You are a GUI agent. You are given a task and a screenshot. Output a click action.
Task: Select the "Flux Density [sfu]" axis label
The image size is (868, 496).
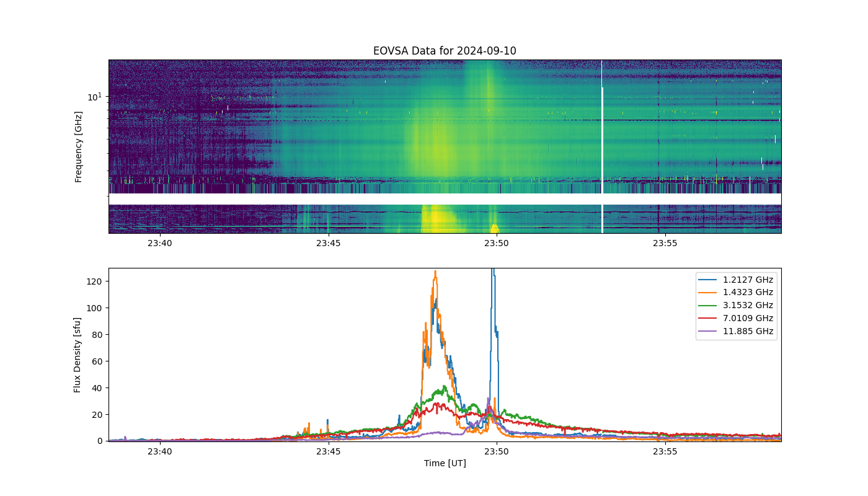pos(77,355)
